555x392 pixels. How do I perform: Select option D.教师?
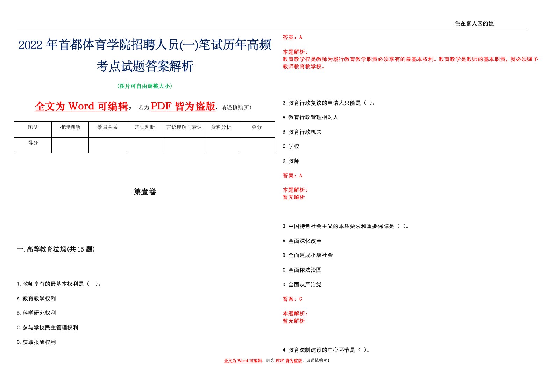click(291, 161)
